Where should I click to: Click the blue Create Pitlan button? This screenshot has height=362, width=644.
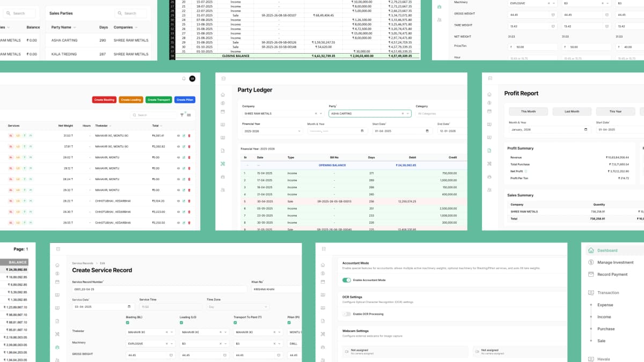(185, 100)
